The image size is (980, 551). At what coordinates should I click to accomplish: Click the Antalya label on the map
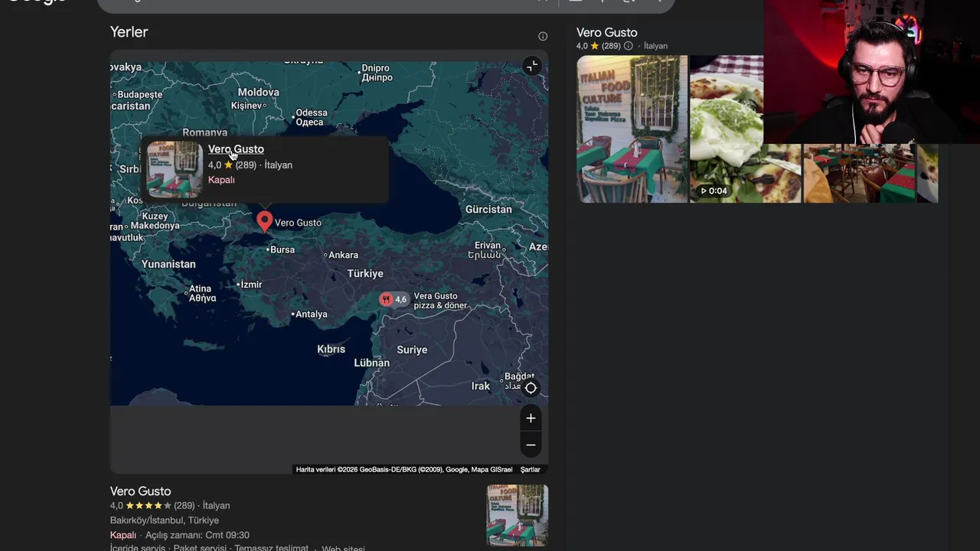311,315
